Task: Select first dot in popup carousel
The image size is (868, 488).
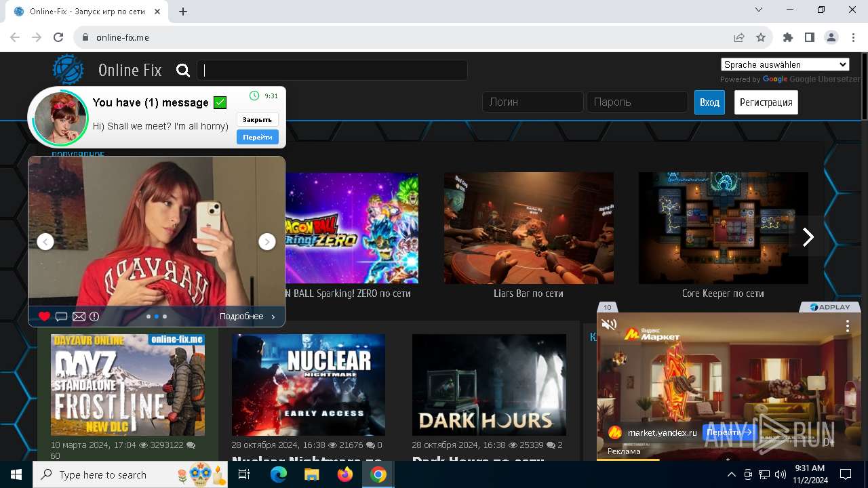Action: [x=149, y=317]
